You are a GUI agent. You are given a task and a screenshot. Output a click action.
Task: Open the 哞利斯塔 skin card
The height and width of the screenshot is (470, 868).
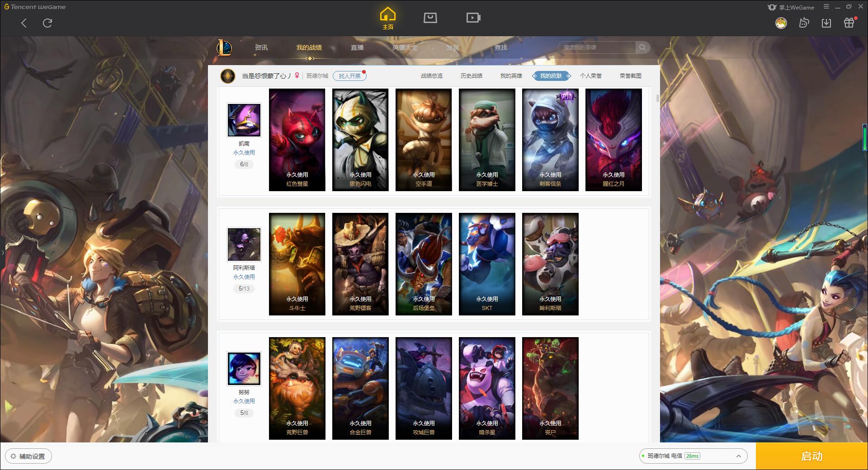click(550, 264)
